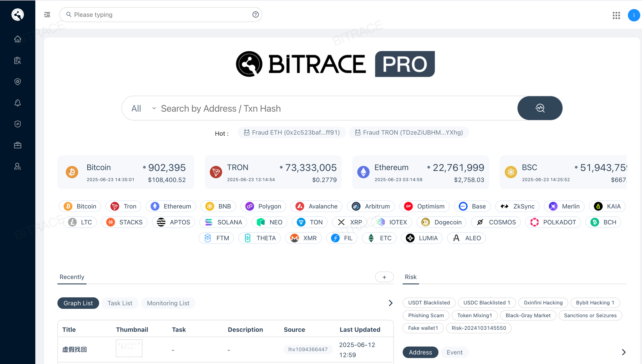Viewport: 642px width, 364px height.
Task: Switch to Monitoring List view
Action: [x=168, y=303]
